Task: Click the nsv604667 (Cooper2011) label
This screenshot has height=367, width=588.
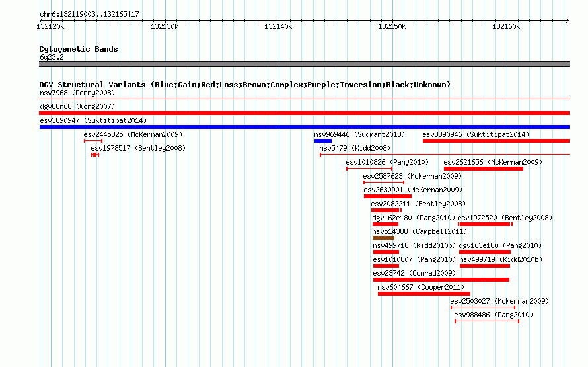Action: (421, 287)
